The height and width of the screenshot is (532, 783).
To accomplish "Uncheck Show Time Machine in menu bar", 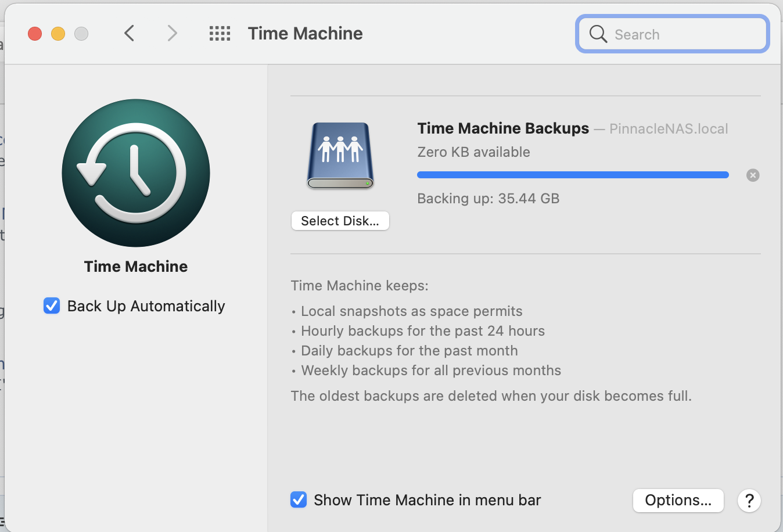I will tap(299, 499).
